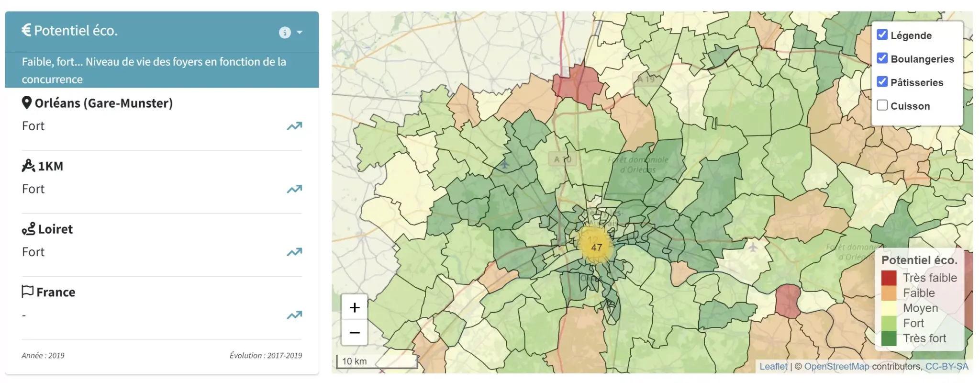Screen dimensions: 980x383
Task: Click the info icon in Potentiel éco. header
Action: (x=285, y=33)
